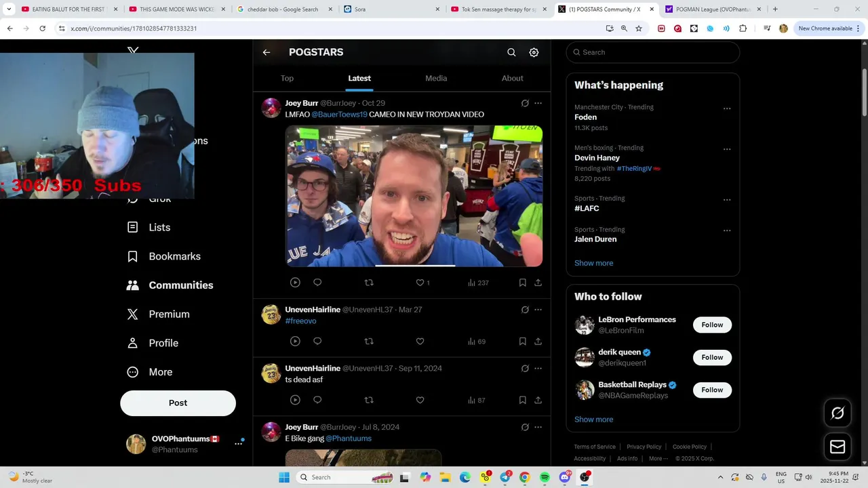Viewport: 868px width, 488px height.
Task: Repost the #freeovo post
Action: (x=369, y=342)
